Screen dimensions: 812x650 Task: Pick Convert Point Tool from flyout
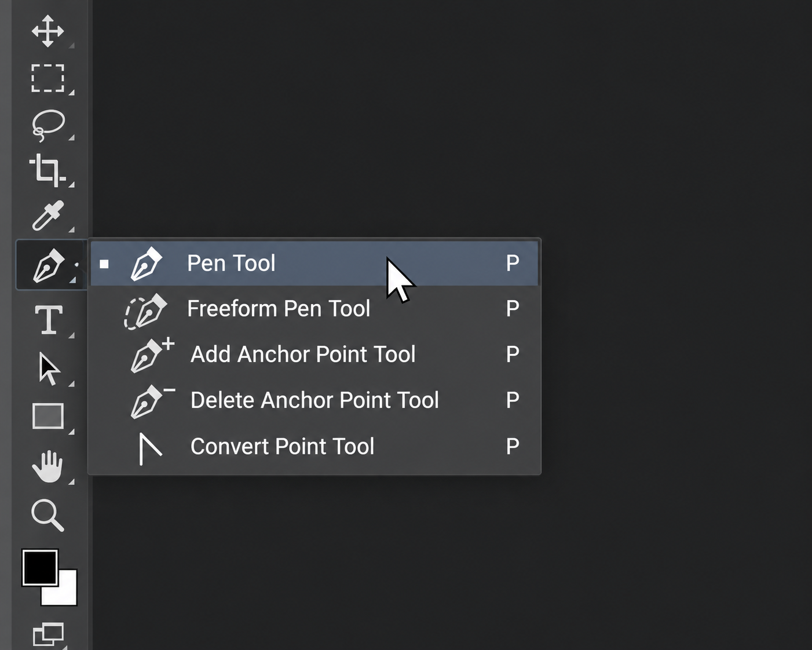click(314, 447)
